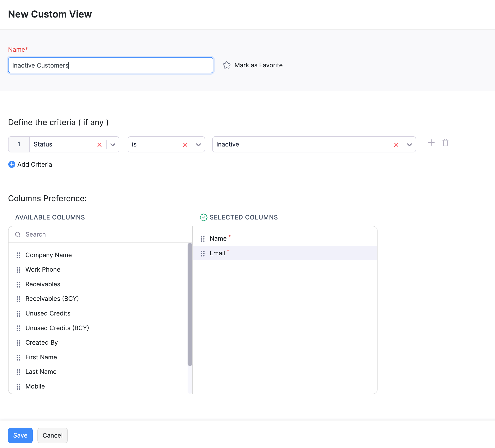Clear the Status field selection
The height and width of the screenshot is (448, 495).
point(99,145)
